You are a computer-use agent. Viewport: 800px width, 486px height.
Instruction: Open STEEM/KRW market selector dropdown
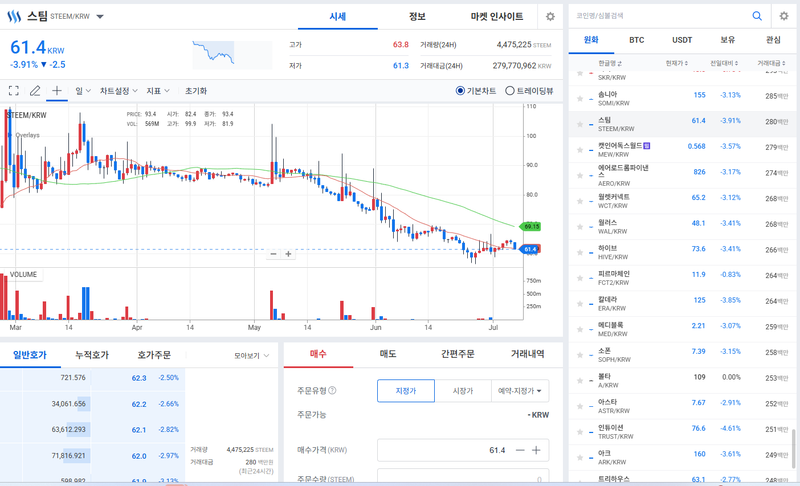[x=100, y=16]
